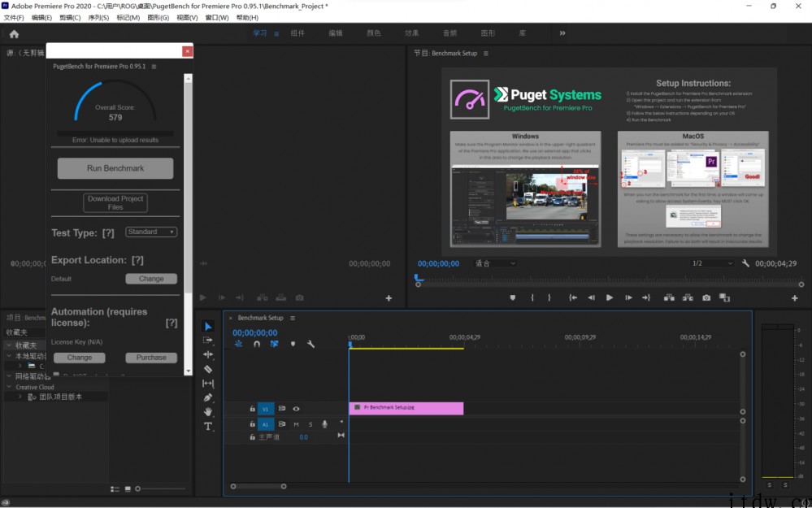Click the Extract button in Program Monitor
Screen dimensions: 812x508
pyautogui.click(x=688, y=297)
